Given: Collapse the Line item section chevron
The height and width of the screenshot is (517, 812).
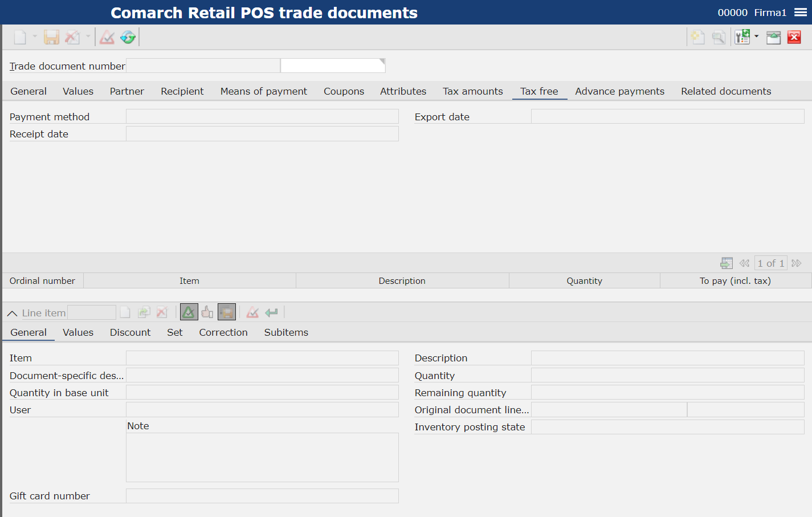Looking at the screenshot, I should coord(12,313).
